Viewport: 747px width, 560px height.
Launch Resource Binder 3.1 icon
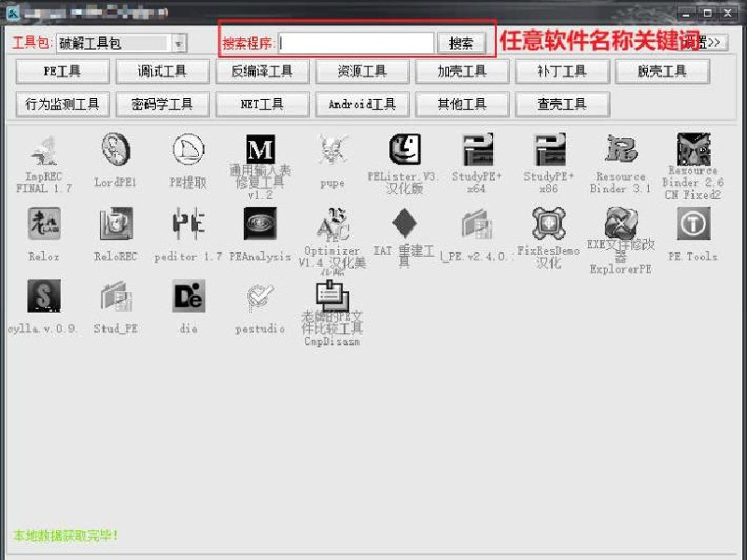(621, 149)
